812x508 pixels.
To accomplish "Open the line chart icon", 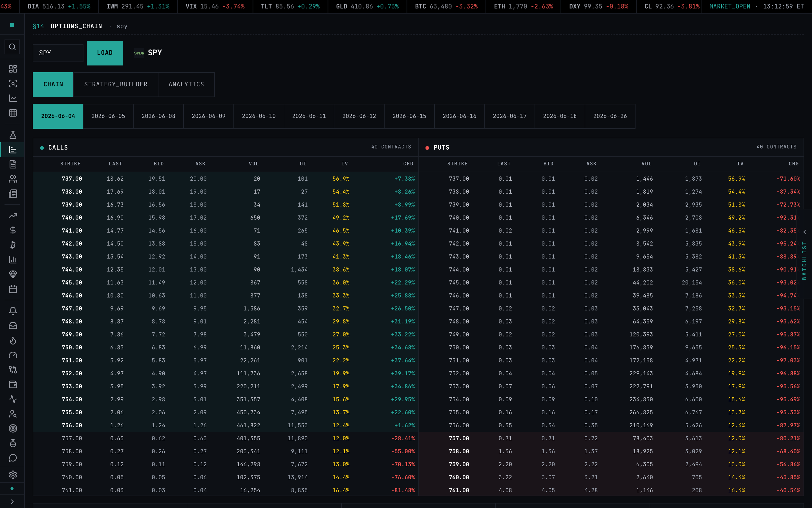I will coord(13,98).
